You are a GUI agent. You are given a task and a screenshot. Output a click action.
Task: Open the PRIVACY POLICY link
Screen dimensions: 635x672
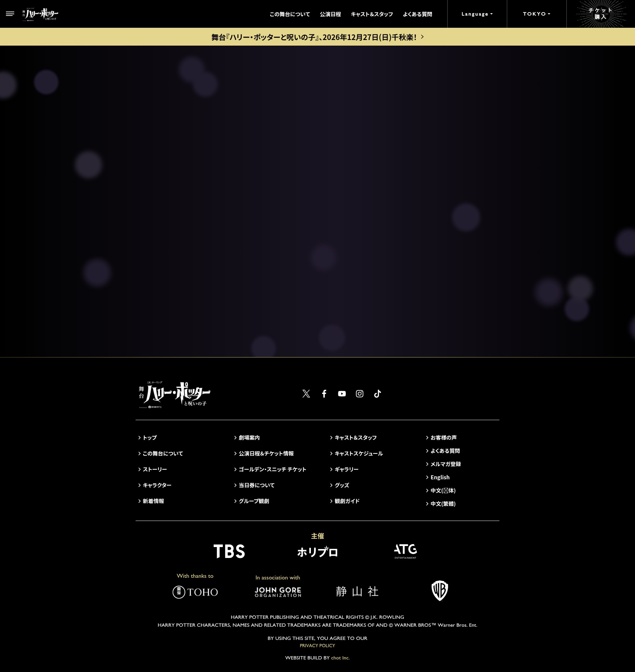pyautogui.click(x=317, y=646)
